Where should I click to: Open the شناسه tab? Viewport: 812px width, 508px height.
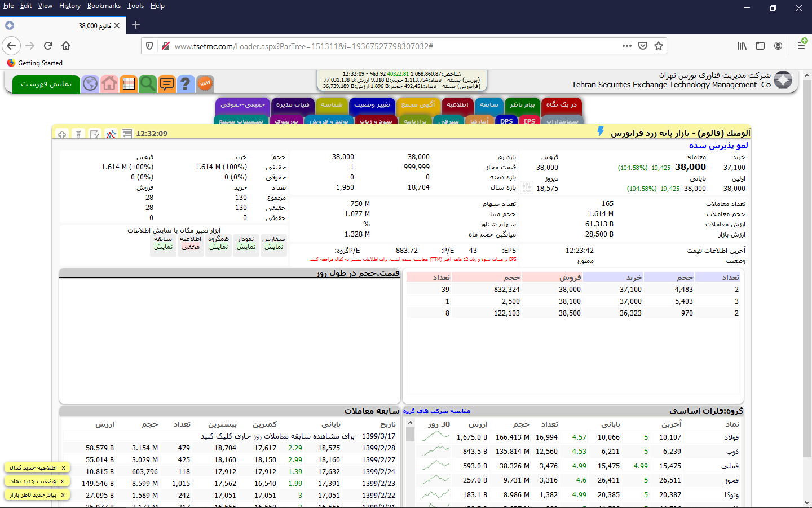pyautogui.click(x=332, y=105)
